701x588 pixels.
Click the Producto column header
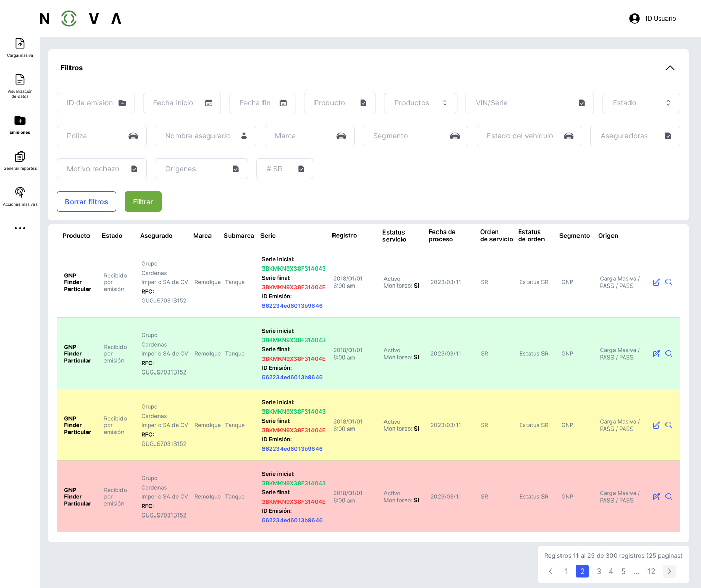(x=76, y=236)
